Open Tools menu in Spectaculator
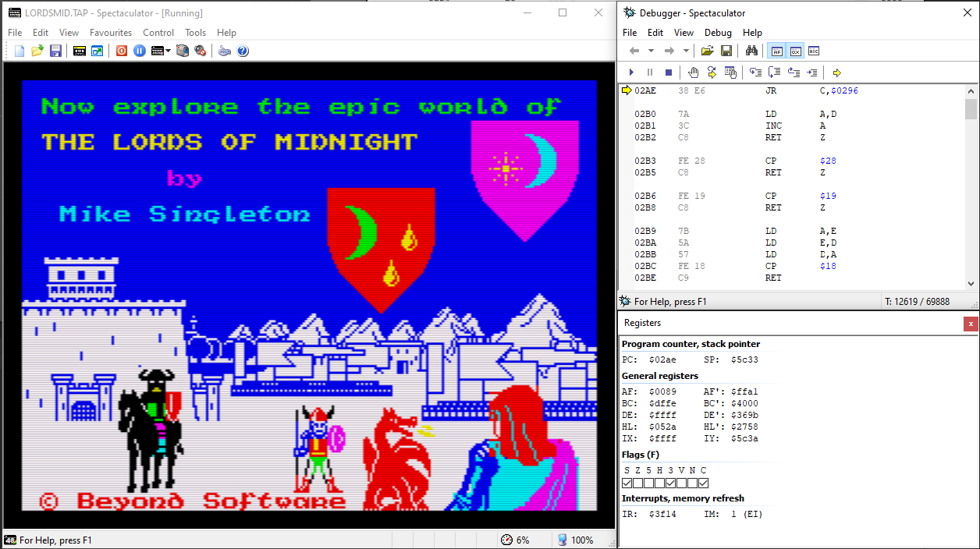The width and height of the screenshot is (980, 549). (195, 33)
